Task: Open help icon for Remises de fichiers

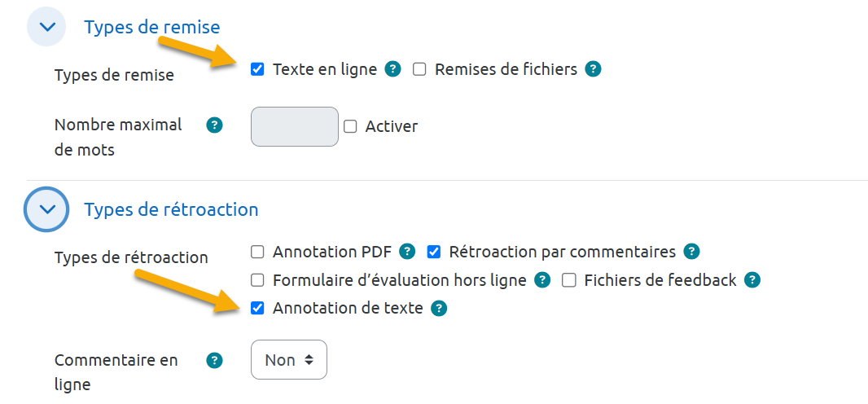Action: coord(594,69)
